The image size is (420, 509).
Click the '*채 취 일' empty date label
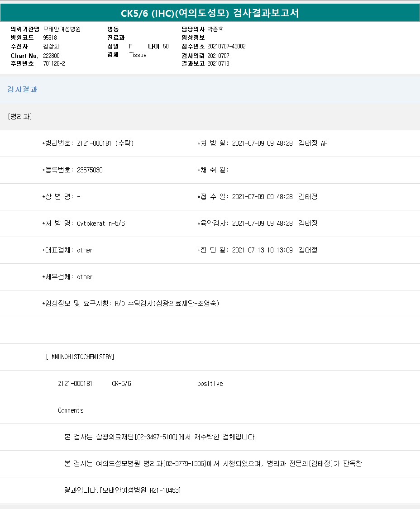(213, 170)
